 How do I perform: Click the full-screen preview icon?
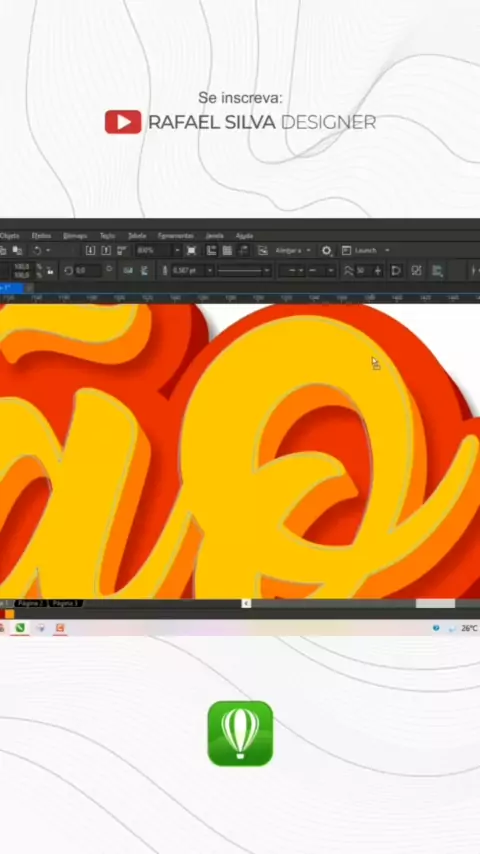pyautogui.click(x=191, y=251)
